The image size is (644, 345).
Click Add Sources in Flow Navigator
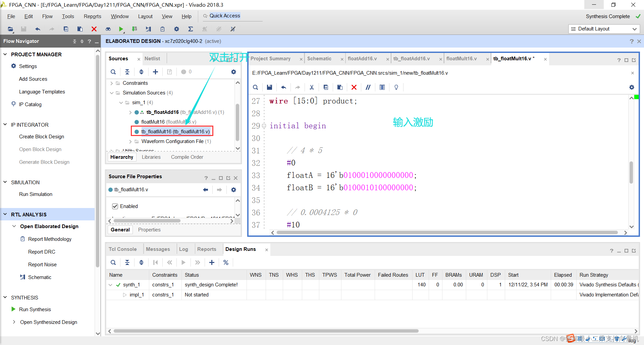33,79
